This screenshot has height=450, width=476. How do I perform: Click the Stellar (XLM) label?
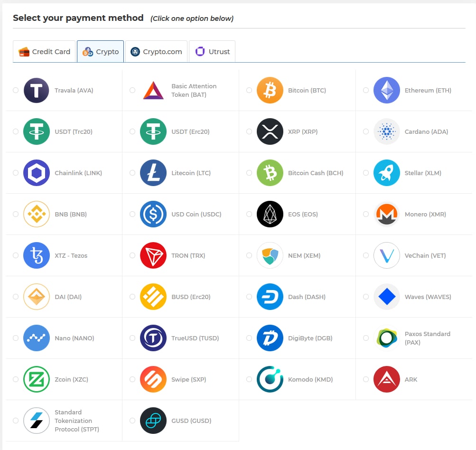(423, 173)
